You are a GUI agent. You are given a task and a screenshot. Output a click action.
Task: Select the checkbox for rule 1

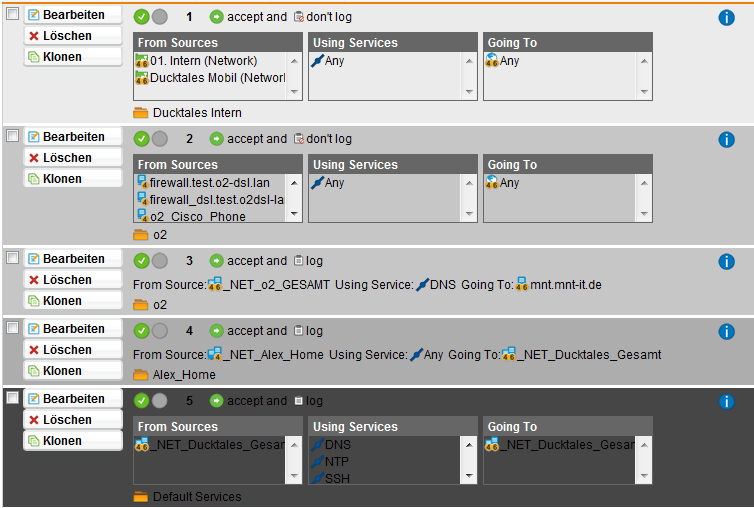pos(12,14)
